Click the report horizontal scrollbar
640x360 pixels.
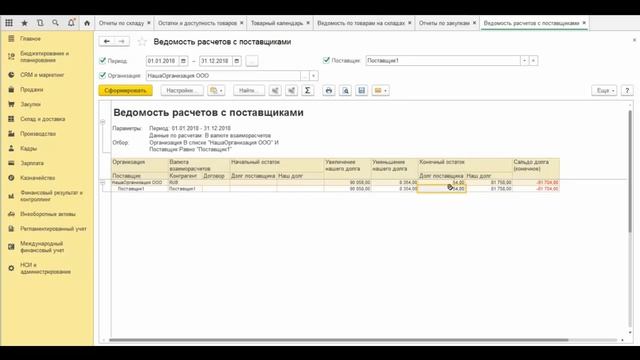[x=339, y=340]
